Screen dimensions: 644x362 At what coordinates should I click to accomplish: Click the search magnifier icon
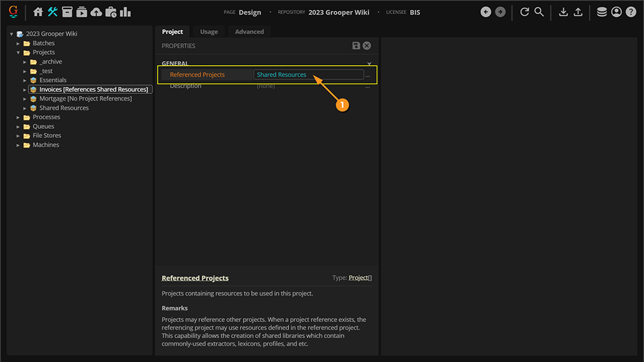pos(539,12)
